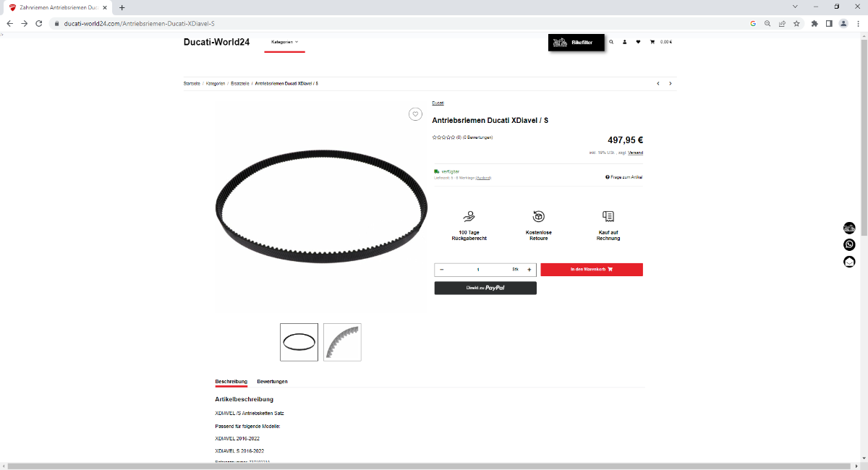Increase quantity with the plus button
This screenshot has height=470, width=868.
point(529,270)
